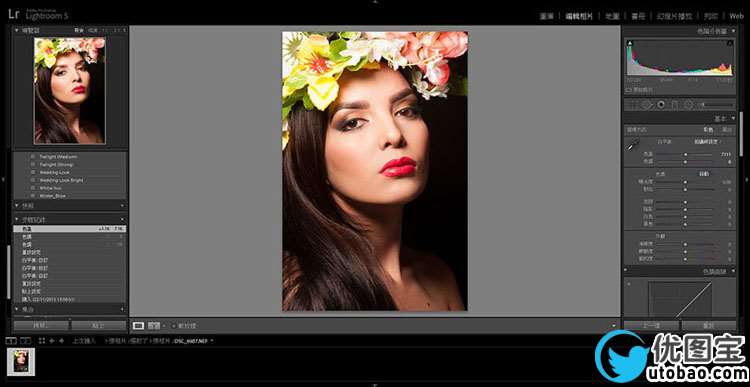750x387 pixels.
Task: Switch to the Slideshow (幻燈片播放) module
Action: [674, 16]
